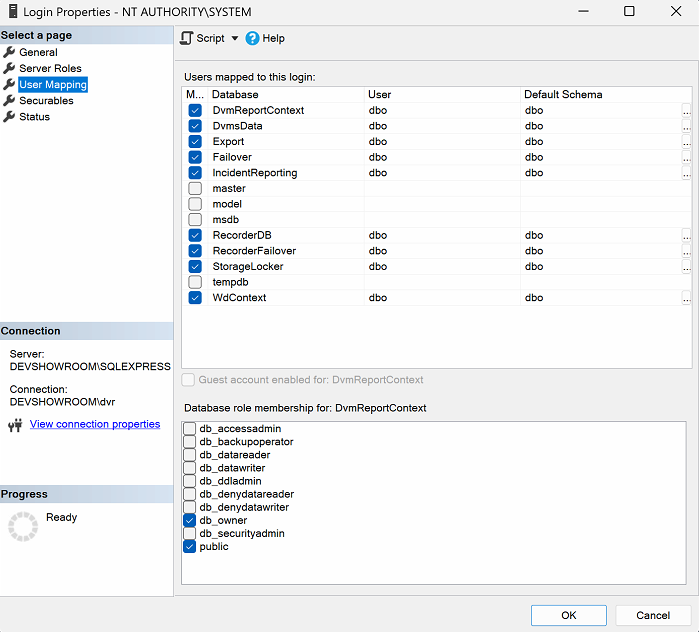Screen dimensions: 699x632
Task: Uncheck the db_owner role membership
Action: point(190,521)
